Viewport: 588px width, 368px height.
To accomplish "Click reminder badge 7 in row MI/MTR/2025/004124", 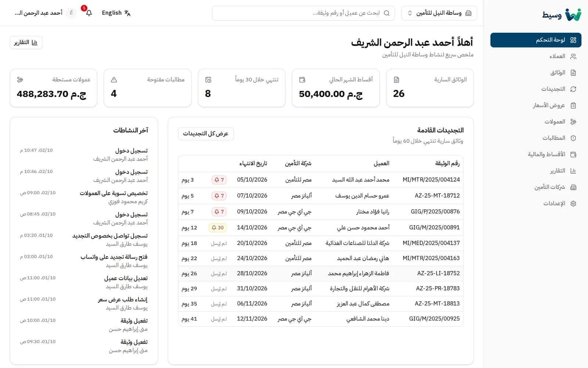I will 219,180.
